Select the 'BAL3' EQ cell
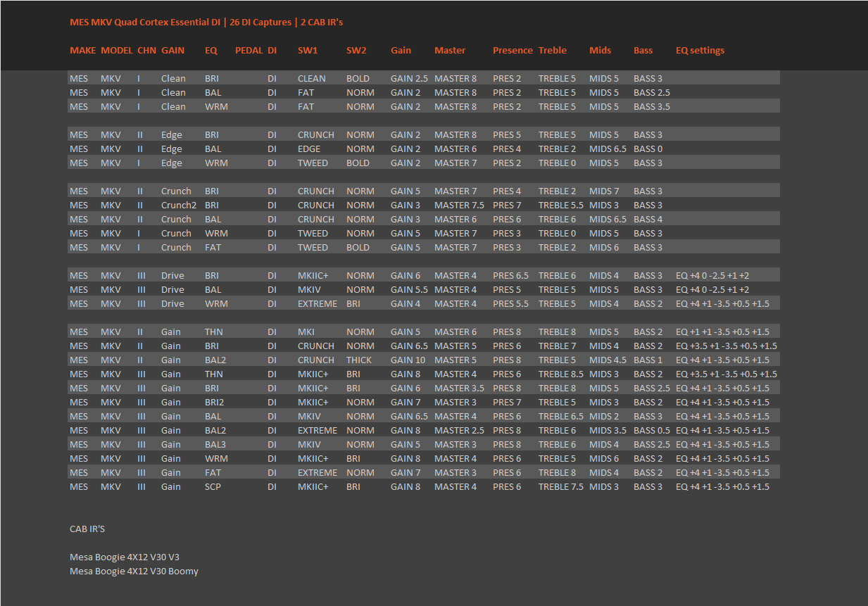This screenshot has height=606, width=868. (x=215, y=445)
